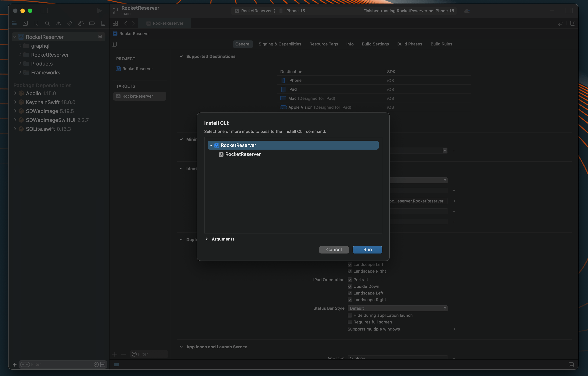The image size is (588, 376).
Task: Open the Find navigator magnifier icon
Action: click(x=47, y=23)
